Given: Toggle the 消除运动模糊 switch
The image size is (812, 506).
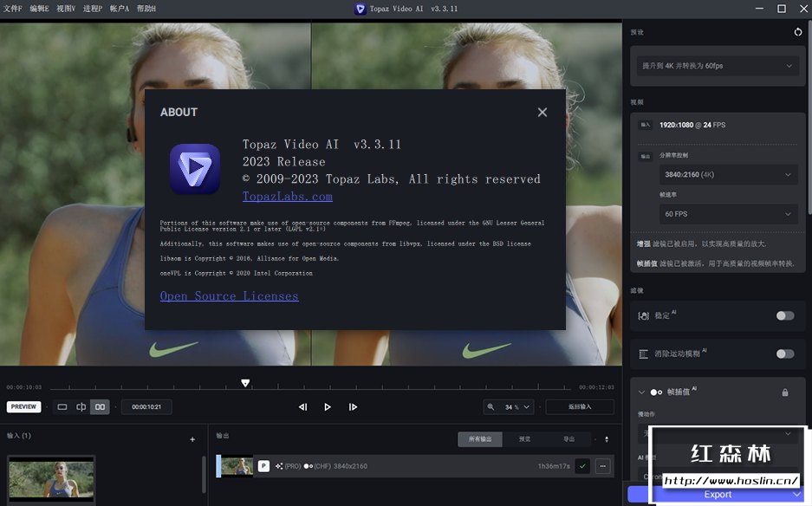Looking at the screenshot, I should point(784,354).
